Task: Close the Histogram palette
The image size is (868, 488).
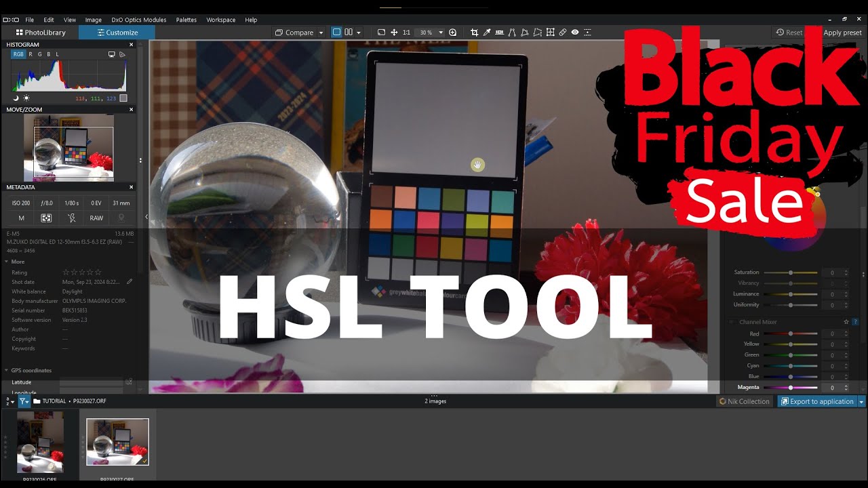Action: (x=131, y=45)
